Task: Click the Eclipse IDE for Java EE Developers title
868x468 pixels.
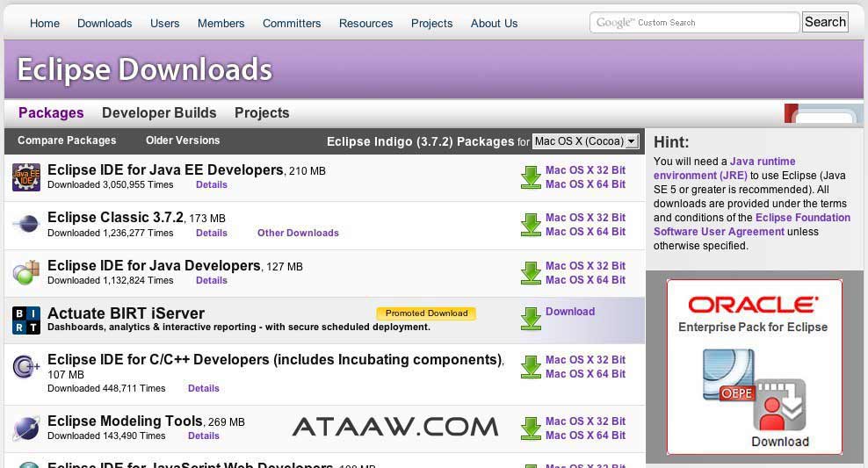Action: [x=165, y=169]
